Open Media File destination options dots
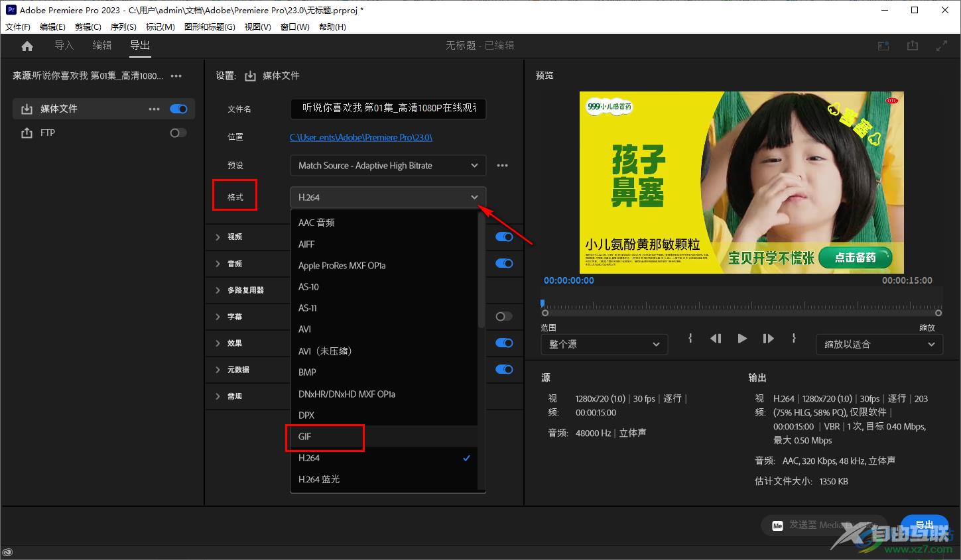The width and height of the screenshot is (961, 560). (x=154, y=109)
